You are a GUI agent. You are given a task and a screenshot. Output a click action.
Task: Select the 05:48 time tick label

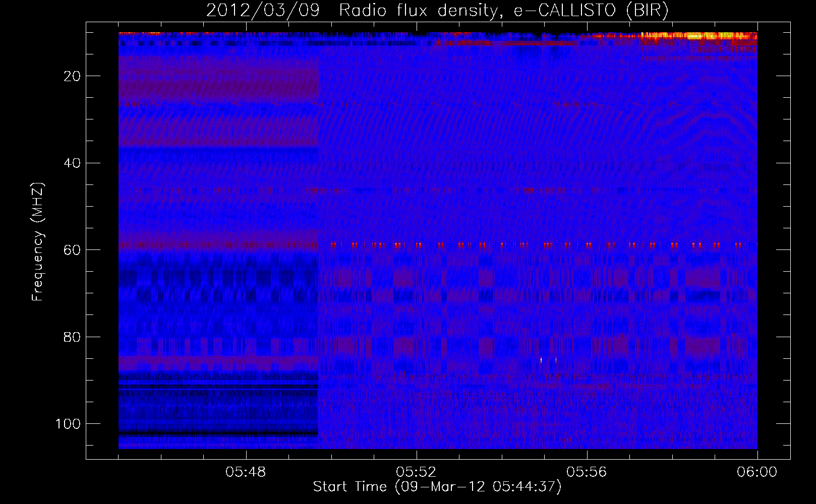pos(246,472)
